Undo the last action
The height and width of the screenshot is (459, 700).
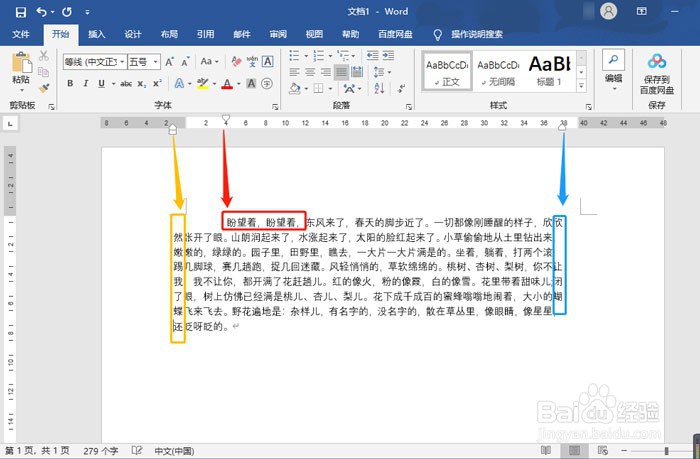coord(42,12)
